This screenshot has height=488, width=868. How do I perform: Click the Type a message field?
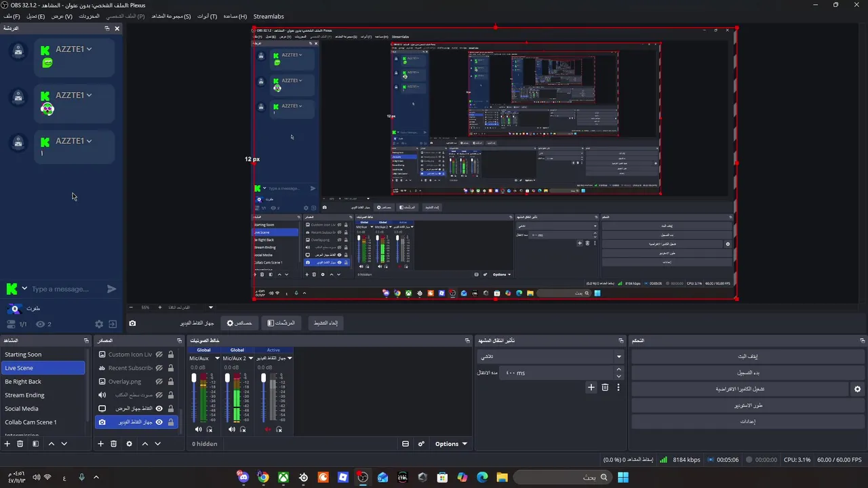(x=66, y=289)
